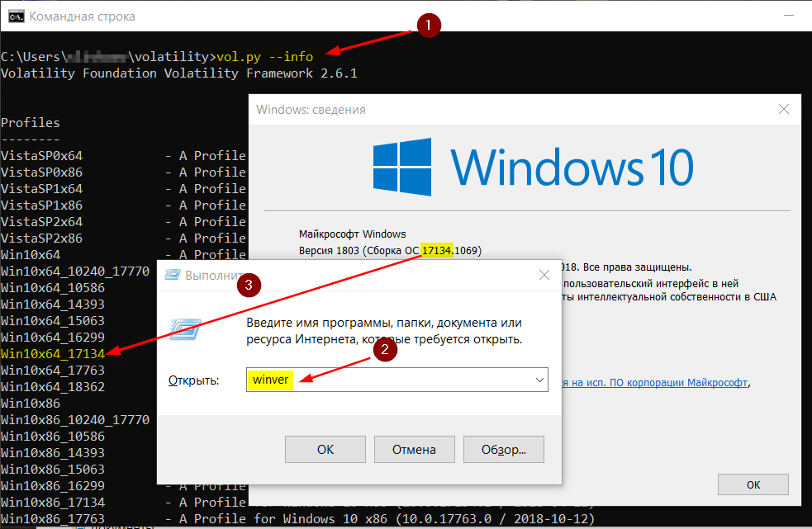Select the "VistaSP2x86" profile name
The height and width of the screenshot is (529, 812).
point(42,239)
